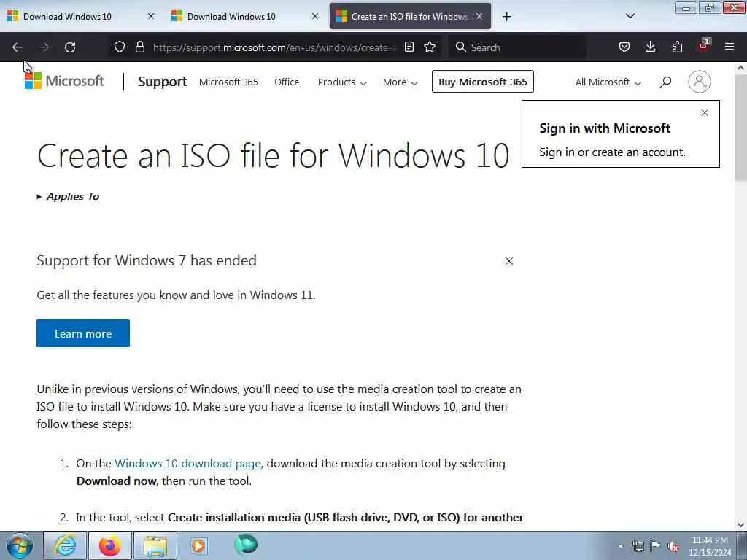
Task: Open the Downloads panel arrow icon
Action: (650, 47)
